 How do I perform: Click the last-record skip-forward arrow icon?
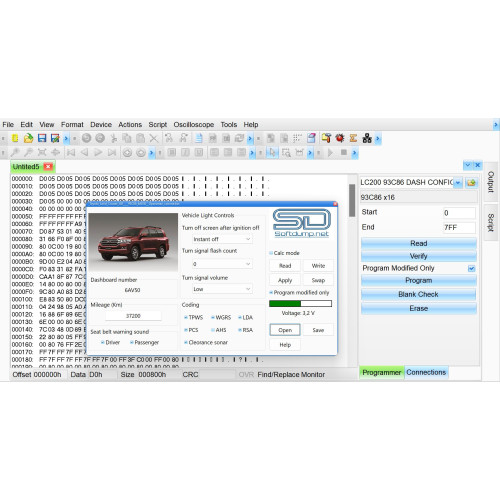112,153
